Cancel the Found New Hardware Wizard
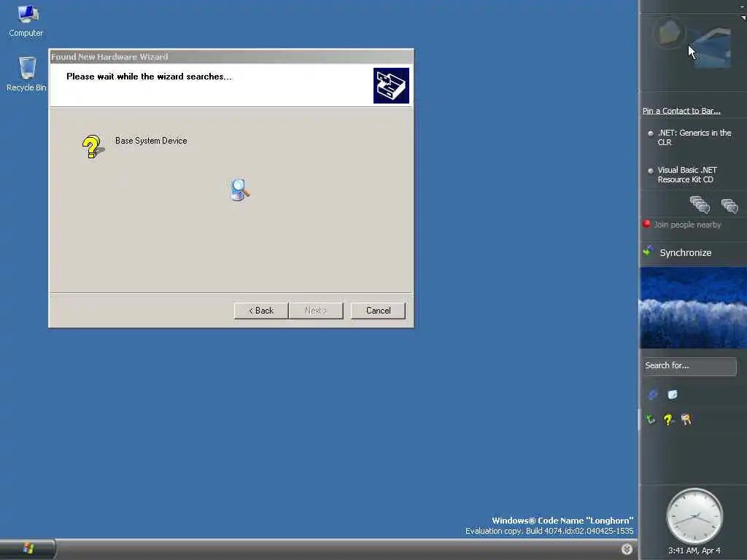The width and height of the screenshot is (747, 560). (x=379, y=311)
